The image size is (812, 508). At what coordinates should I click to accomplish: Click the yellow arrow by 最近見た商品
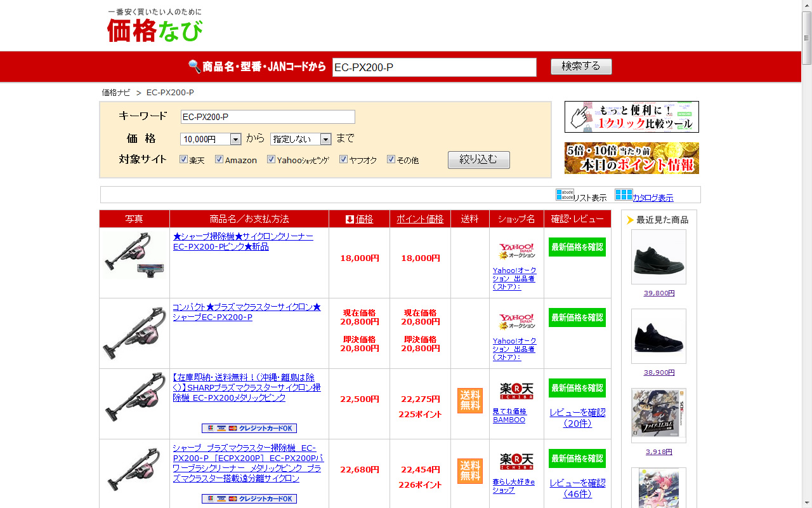630,220
